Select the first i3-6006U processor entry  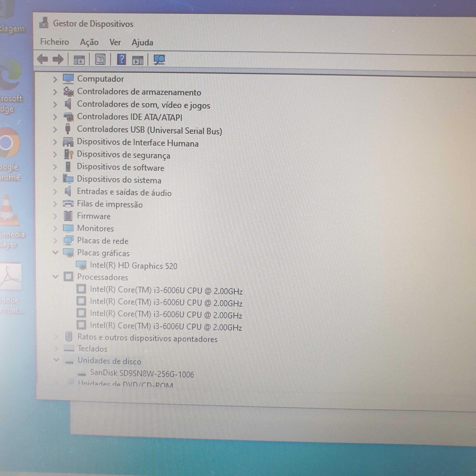tap(166, 290)
